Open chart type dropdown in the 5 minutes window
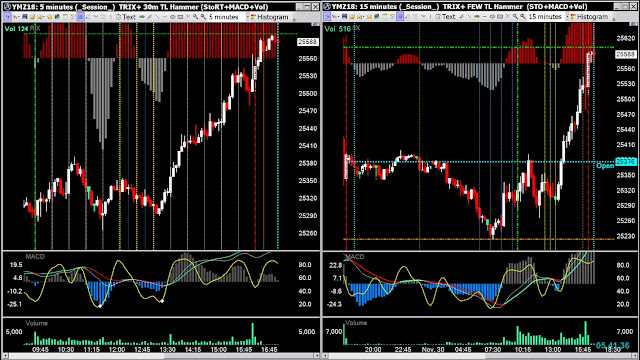The image size is (640, 360). coord(16,17)
